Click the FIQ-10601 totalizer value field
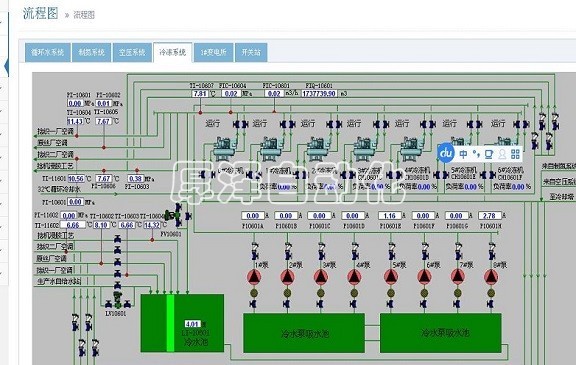 point(319,94)
